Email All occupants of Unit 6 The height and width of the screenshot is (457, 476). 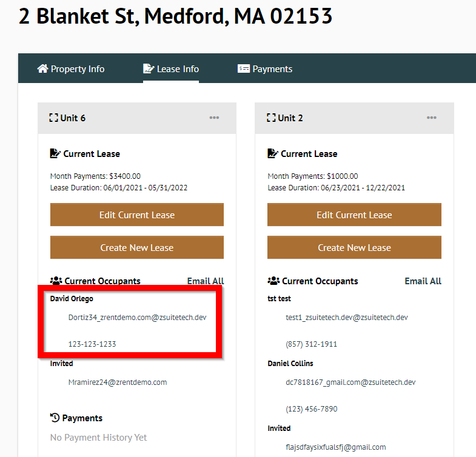point(206,281)
